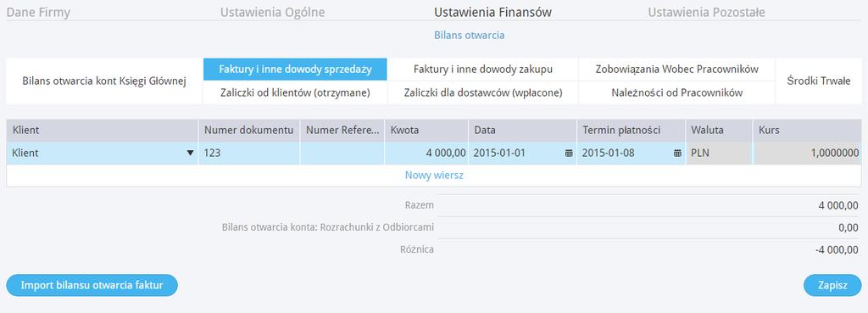
Task: Switch to Ustawienia Ogólne tab
Action: pyautogui.click(x=272, y=12)
